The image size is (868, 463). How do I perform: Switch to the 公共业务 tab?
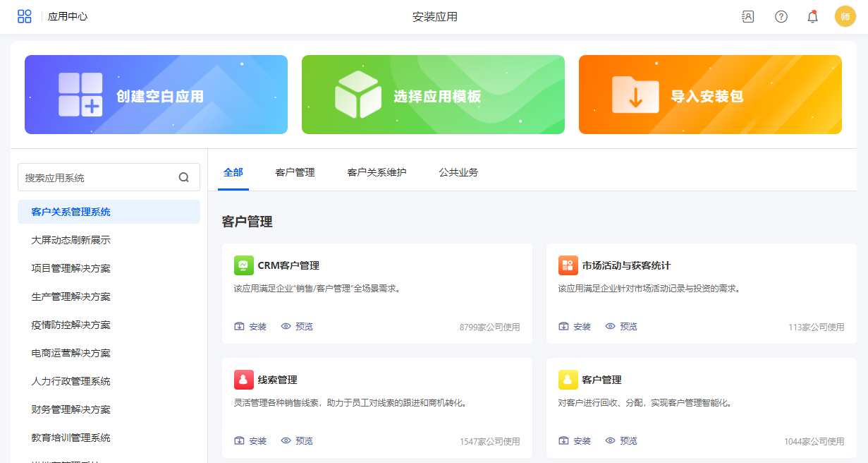tap(458, 172)
